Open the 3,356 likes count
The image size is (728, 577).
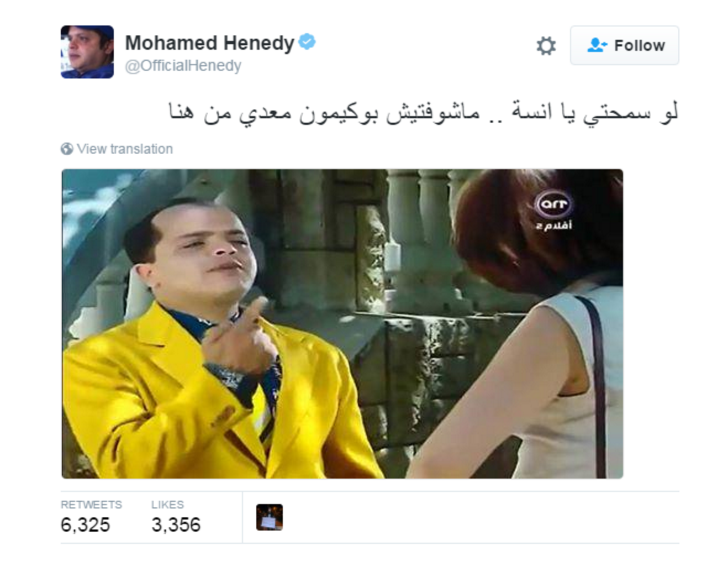pos(176,524)
